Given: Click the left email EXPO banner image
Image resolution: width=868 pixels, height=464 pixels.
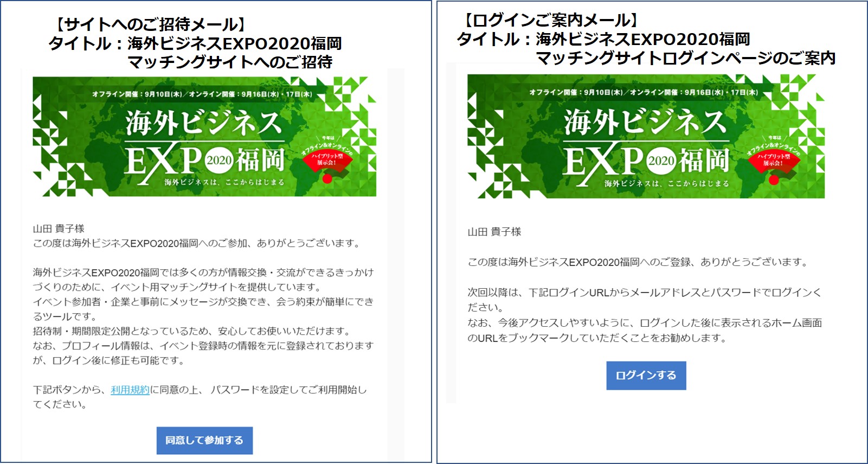Looking at the screenshot, I should coord(204,136).
